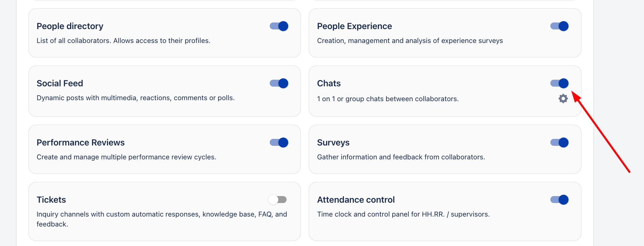Select the Chats card heading
The width and height of the screenshot is (644, 246).
click(329, 83)
